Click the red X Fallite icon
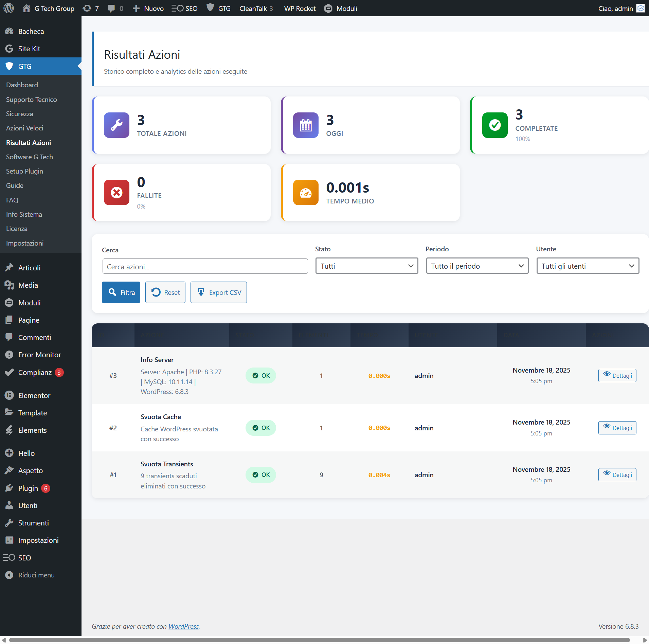Image resolution: width=649 pixels, height=644 pixels. [x=116, y=193]
